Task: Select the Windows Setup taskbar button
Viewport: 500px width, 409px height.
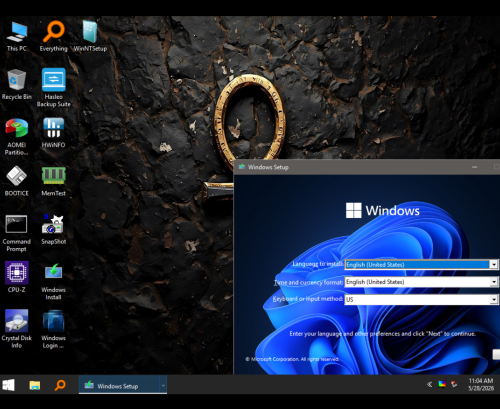Action: click(119, 385)
